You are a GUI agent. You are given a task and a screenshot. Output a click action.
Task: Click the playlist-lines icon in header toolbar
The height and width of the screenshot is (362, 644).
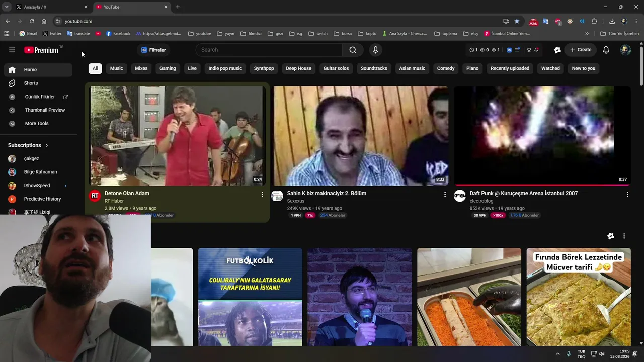517,50
